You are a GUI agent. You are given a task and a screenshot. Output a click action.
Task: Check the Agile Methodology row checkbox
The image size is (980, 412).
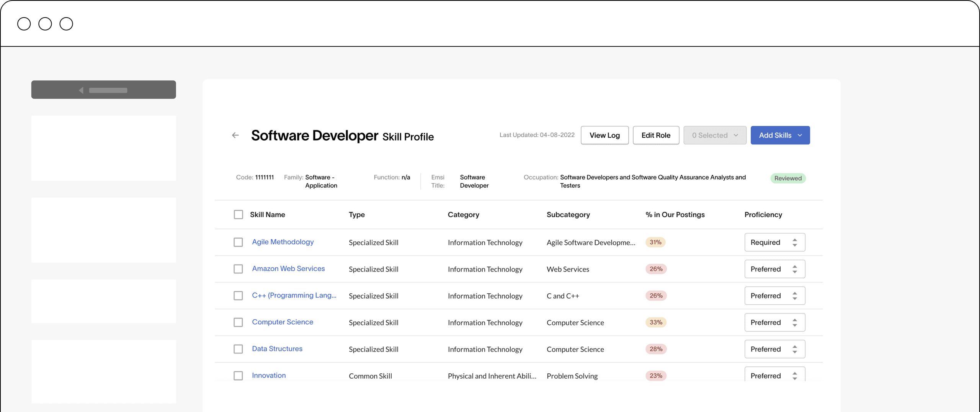[x=238, y=242]
